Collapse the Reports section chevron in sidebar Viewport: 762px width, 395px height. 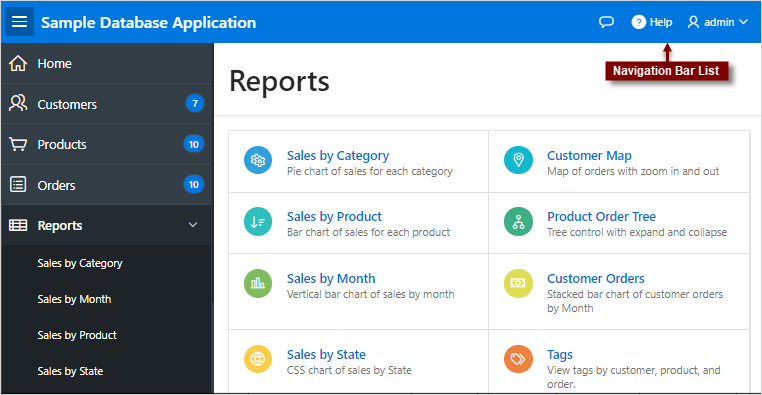(193, 225)
